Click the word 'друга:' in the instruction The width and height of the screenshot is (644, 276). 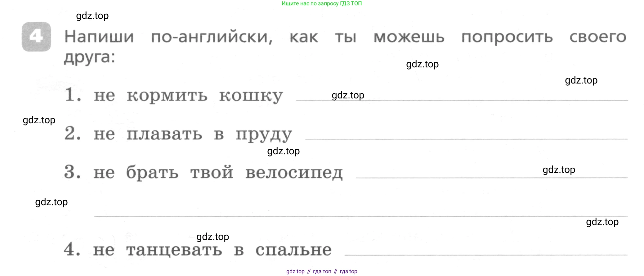[90, 57]
